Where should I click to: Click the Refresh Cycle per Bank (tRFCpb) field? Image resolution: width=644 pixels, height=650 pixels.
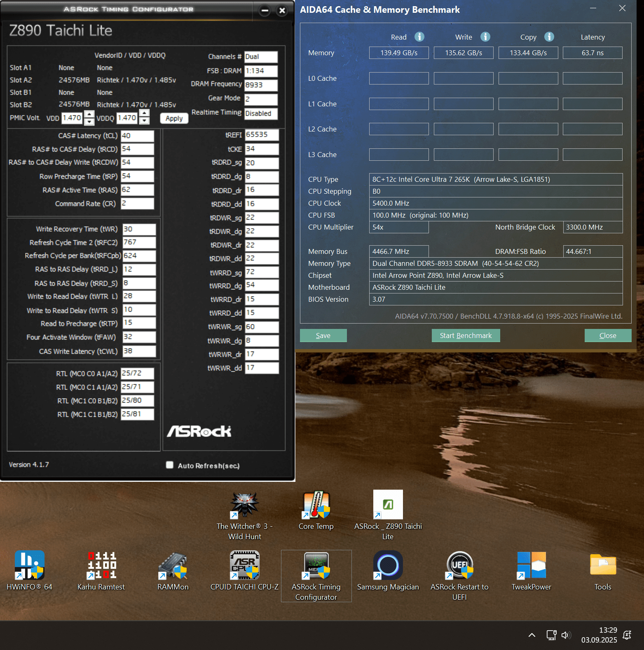tap(139, 256)
